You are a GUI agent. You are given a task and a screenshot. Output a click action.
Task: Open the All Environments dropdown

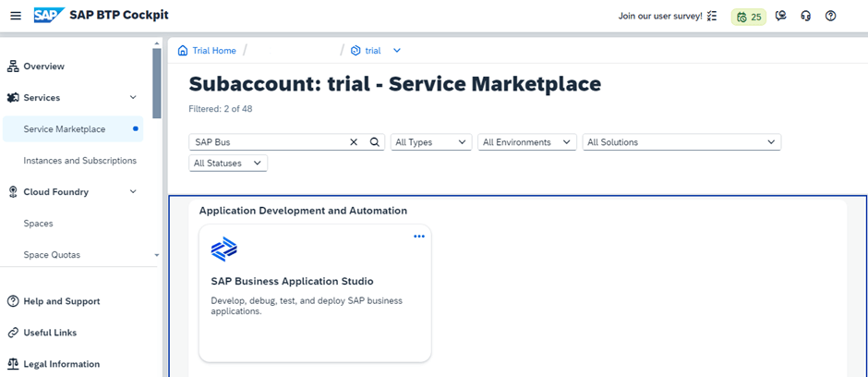(527, 142)
